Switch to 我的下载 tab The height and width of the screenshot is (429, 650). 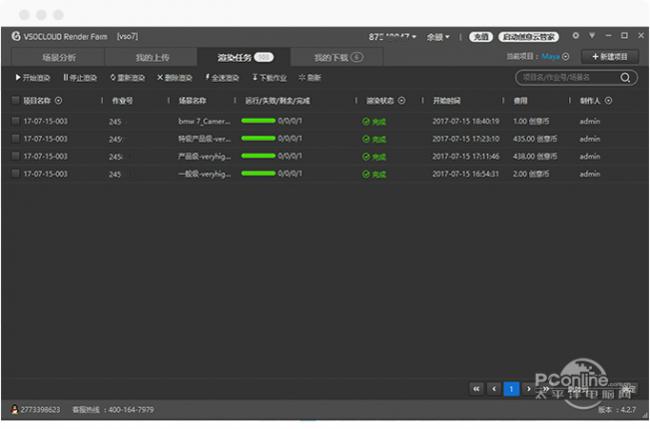[337, 57]
